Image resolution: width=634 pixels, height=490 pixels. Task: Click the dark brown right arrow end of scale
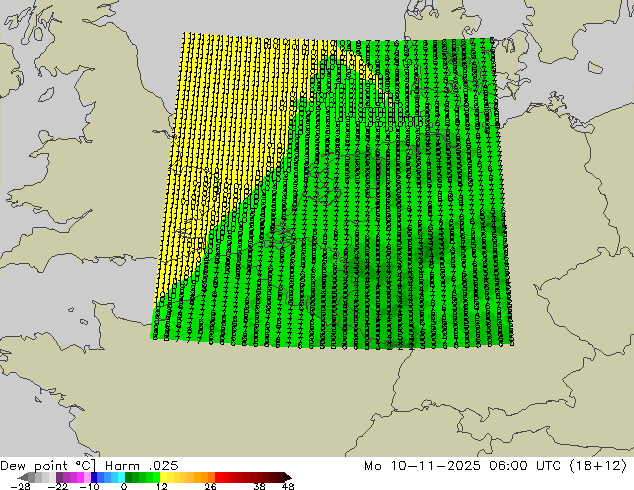(x=288, y=477)
